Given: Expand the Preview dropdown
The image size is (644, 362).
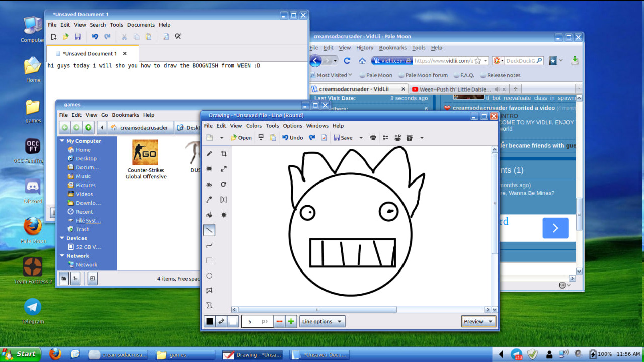Looking at the screenshot, I should tap(478, 322).
